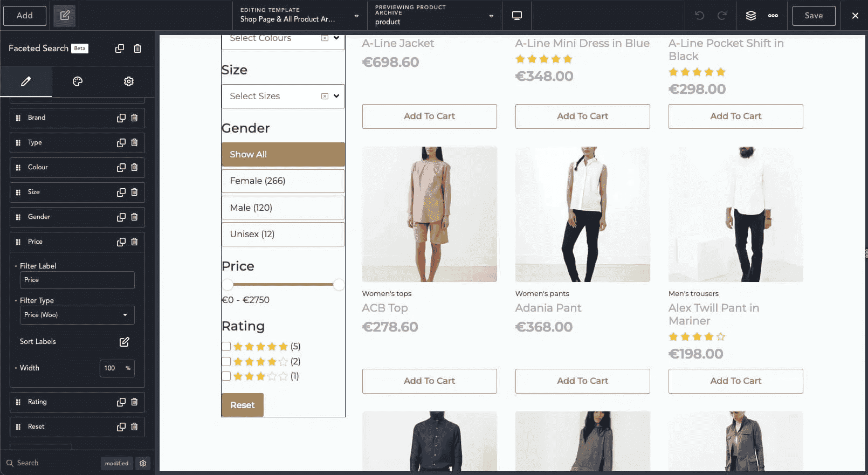Delete the Price filter item
The image size is (868, 475).
pyautogui.click(x=134, y=242)
